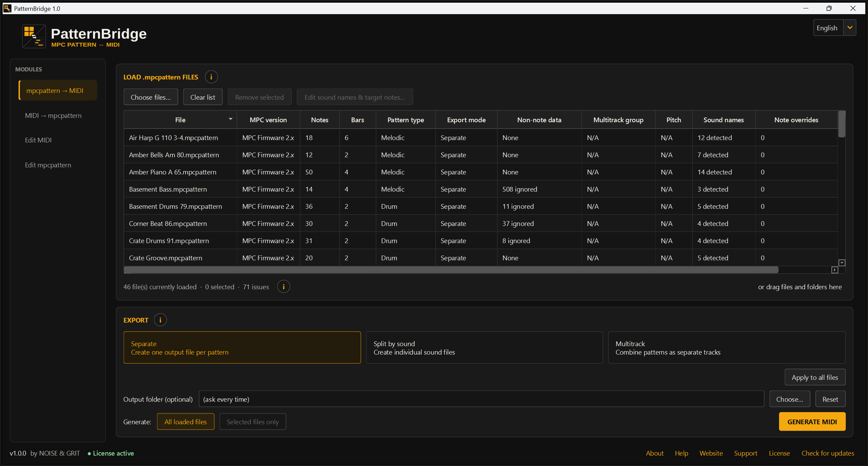Click the MPC version column header

pyautogui.click(x=268, y=120)
